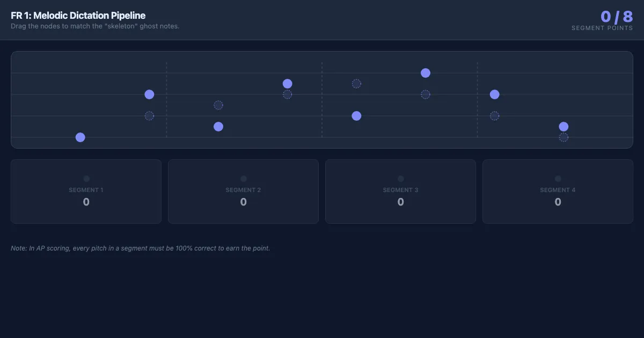The width and height of the screenshot is (644, 338).
Task: Click the Segment 1 status dot
Action: point(86,179)
